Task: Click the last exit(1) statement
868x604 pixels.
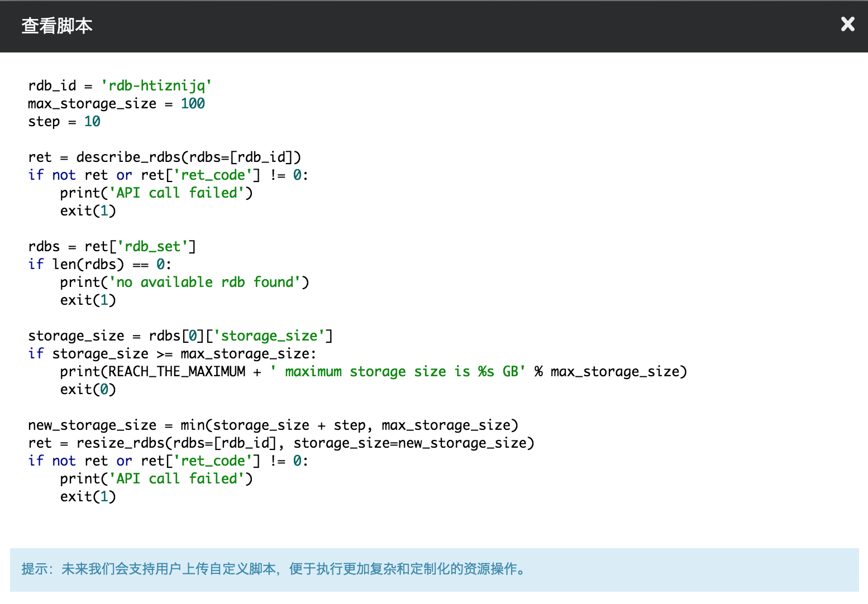Action: [88, 496]
